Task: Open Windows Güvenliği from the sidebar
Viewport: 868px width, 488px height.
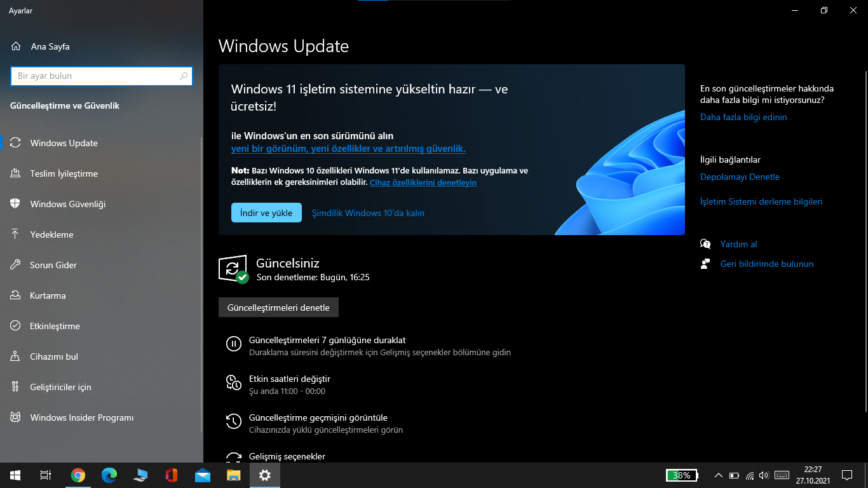Action: [x=102, y=204]
